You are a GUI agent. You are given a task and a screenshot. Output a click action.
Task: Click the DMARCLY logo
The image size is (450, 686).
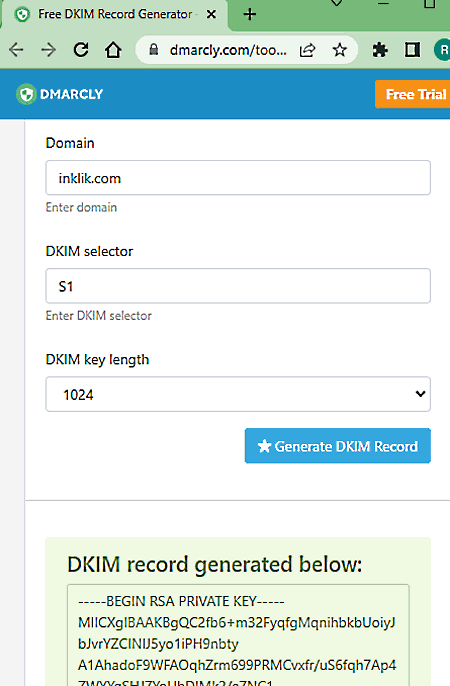click(x=59, y=94)
